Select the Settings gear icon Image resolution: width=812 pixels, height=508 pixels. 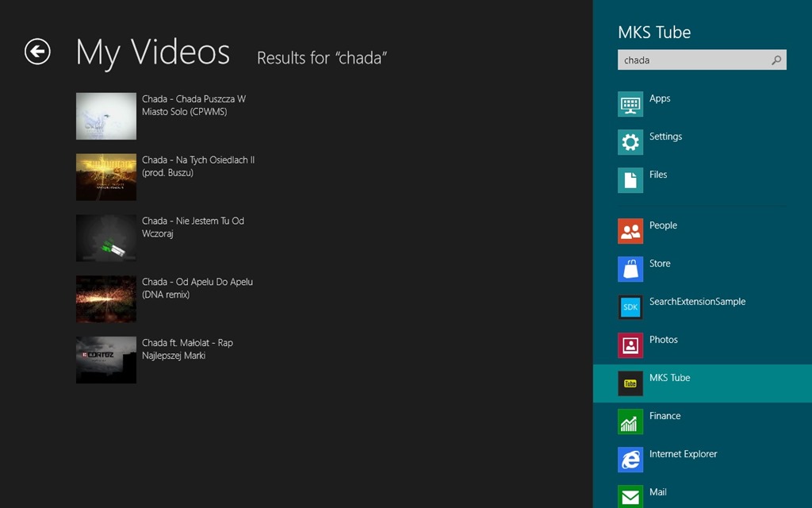click(630, 142)
